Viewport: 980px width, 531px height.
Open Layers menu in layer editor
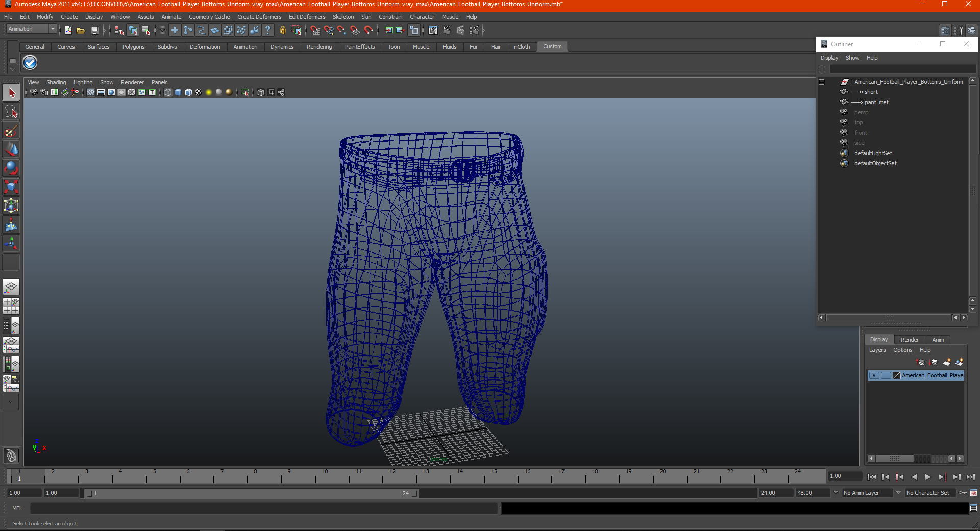click(x=877, y=350)
